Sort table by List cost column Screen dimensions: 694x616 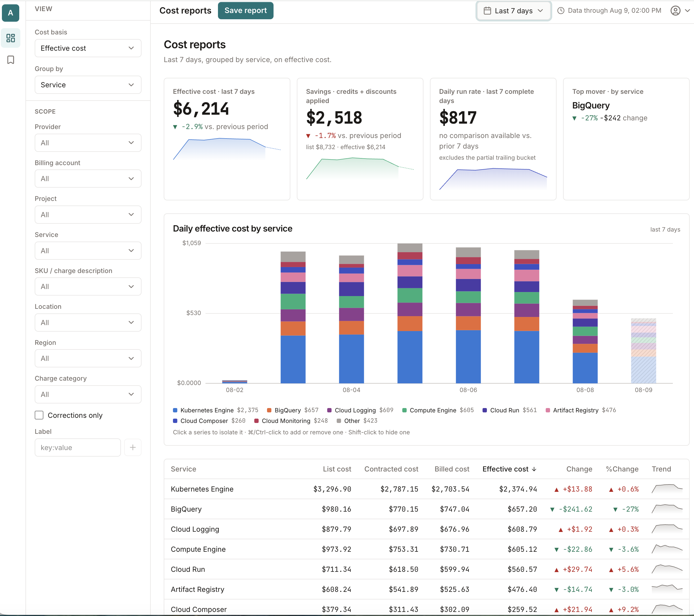pyautogui.click(x=337, y=469)
